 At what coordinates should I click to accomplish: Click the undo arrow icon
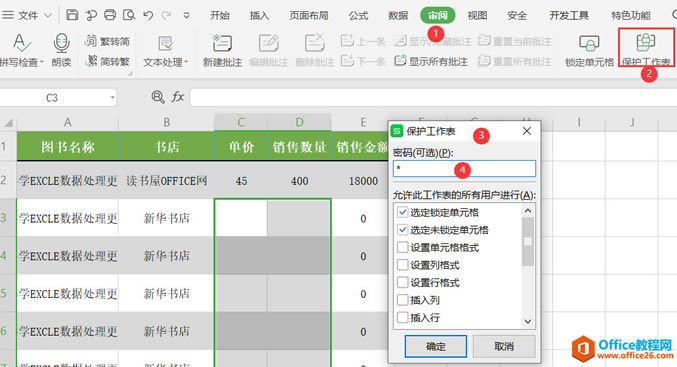pyautogui.click(x=148, y=15)
